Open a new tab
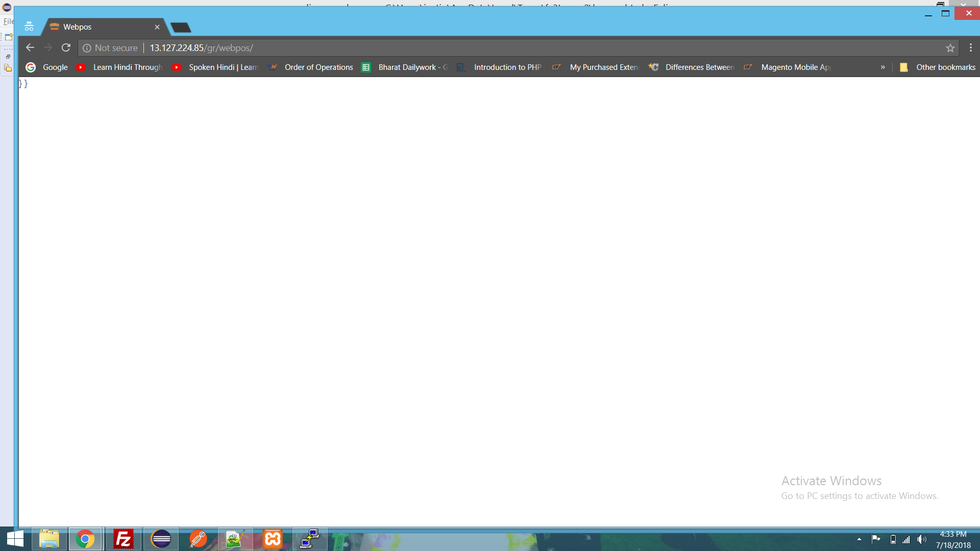The height and width of the screenshot is (551, 980). (x=181, y=28)
